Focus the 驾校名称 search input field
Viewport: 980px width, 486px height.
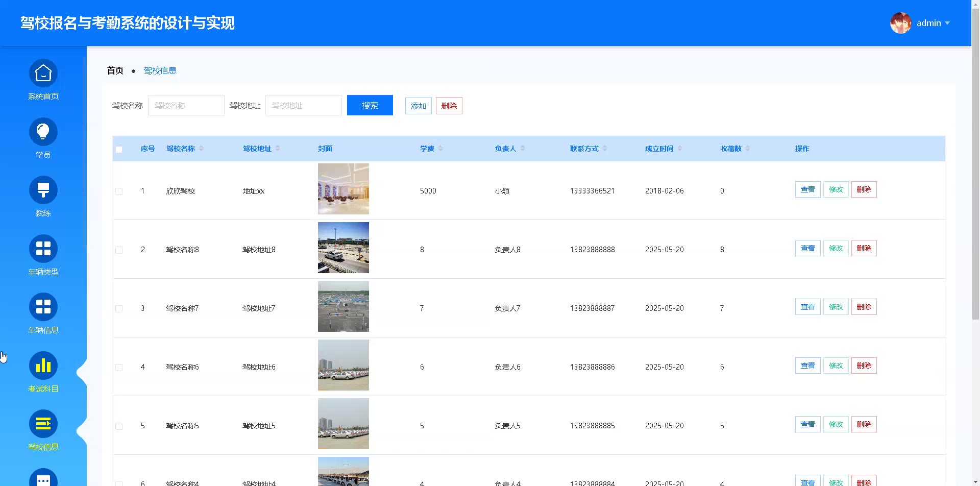pos(186,105)
